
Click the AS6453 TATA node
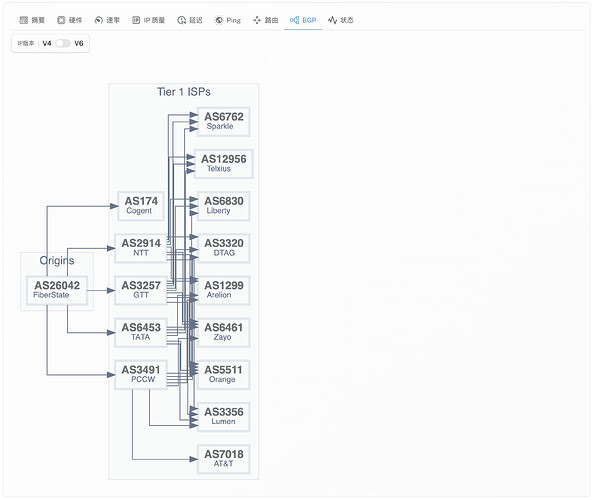(x=141, y=332)
